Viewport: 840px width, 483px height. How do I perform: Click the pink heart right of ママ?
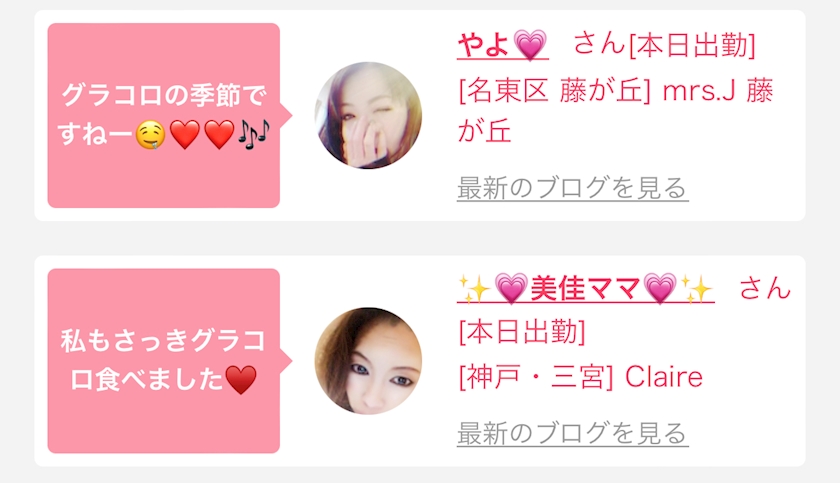point(660,289)
